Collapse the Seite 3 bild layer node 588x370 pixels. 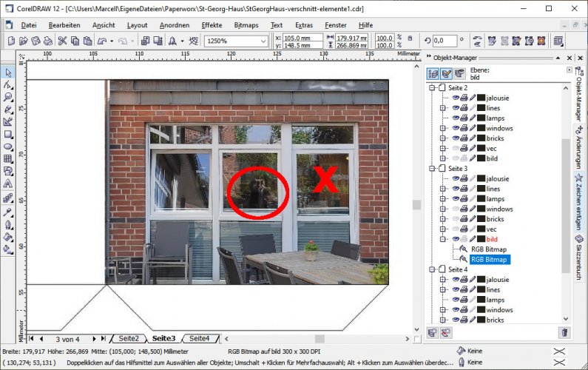(x=442, y=239)
